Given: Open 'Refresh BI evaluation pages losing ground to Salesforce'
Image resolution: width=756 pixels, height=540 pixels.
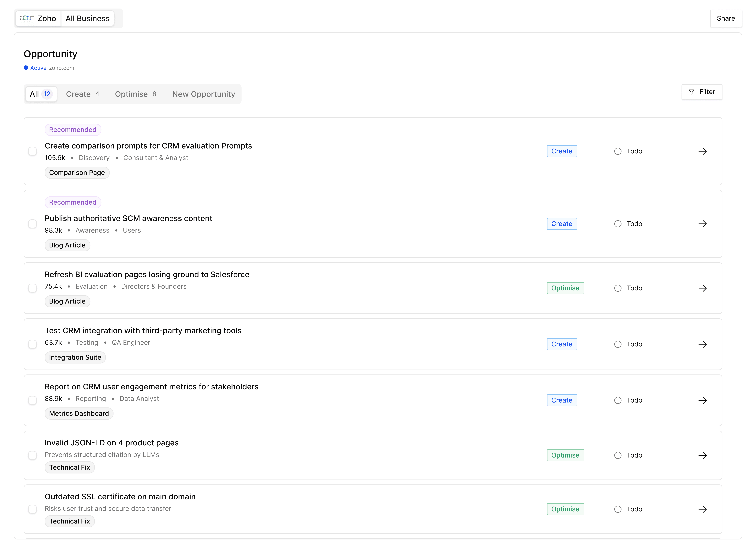Looking at the screenshot, I should click(147, 275).
